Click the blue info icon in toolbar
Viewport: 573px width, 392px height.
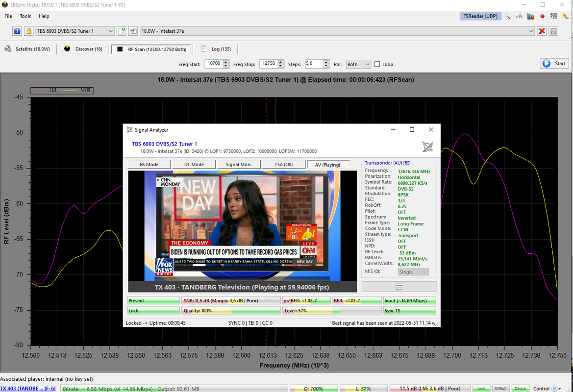pyautogui.click(x=17, y=31)
